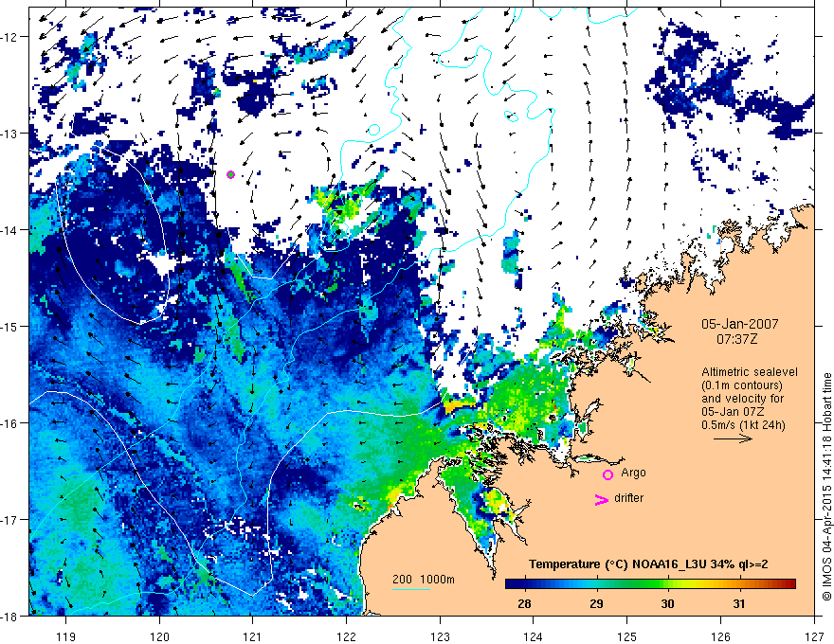Click longitude axis label 119

66,636
